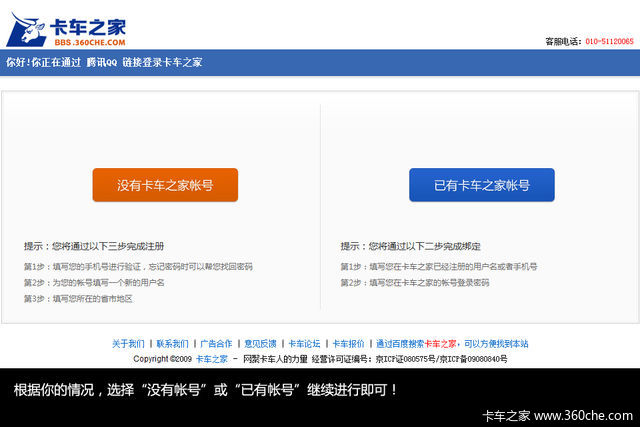Click the 通过百度搜索卡车之家 footer link
The height and width of the screenshot is (427, 640).
416,344
